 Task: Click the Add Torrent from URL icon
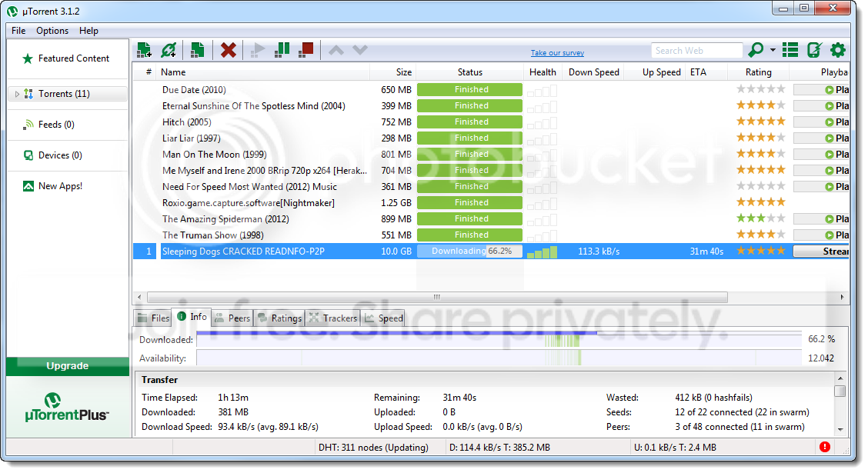pos(169,50)
